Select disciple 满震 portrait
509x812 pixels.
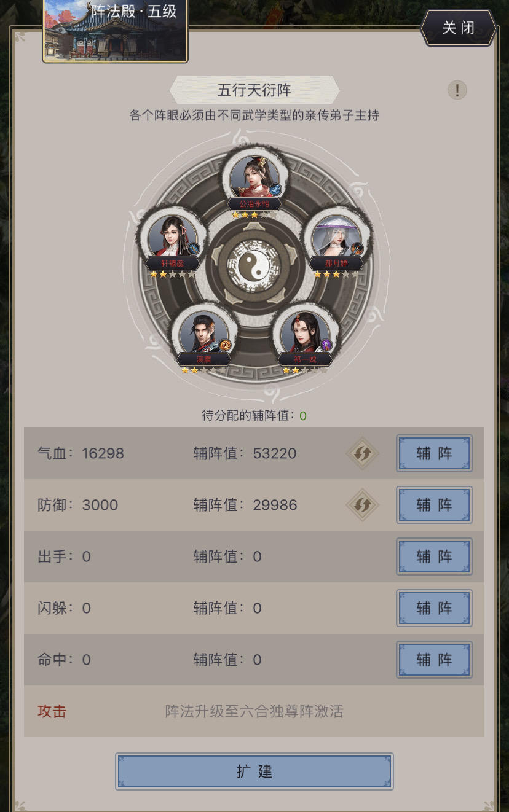point(203,333)
